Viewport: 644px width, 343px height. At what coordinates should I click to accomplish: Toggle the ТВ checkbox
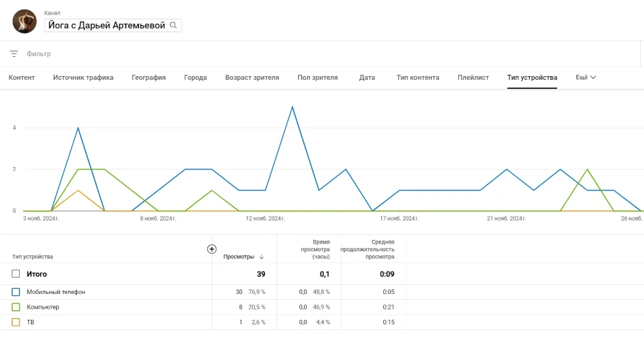[x=16, y=322]
